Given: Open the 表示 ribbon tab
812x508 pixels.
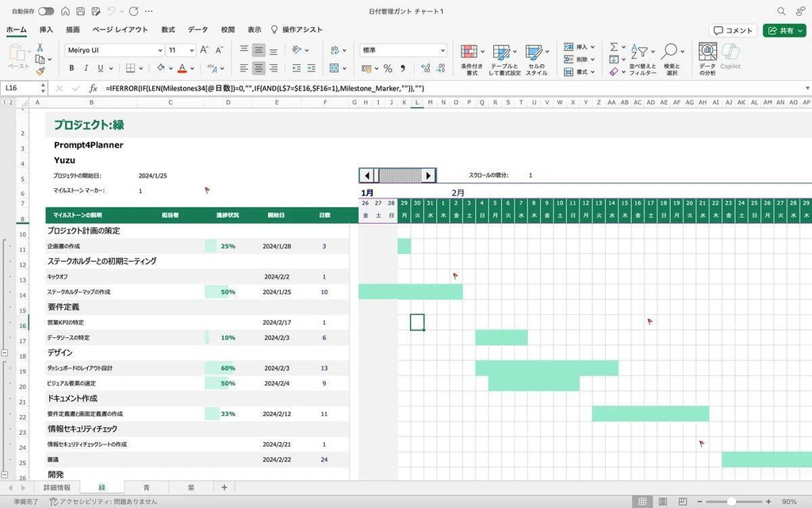Looking at the screenshot, I should point(254,29).
